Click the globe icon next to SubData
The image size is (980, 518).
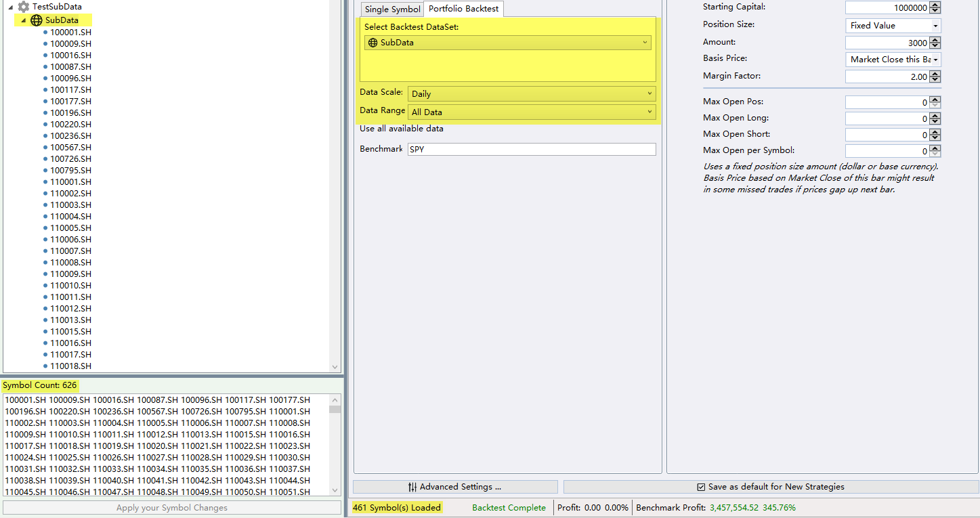(x=37, y=20)
